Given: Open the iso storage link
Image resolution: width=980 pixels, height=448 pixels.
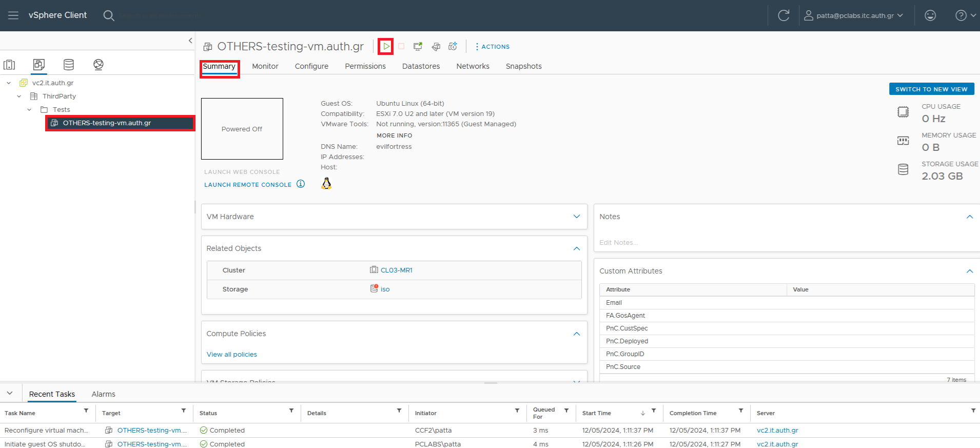Looking at the screenshot, I should [x=385, y=289].
